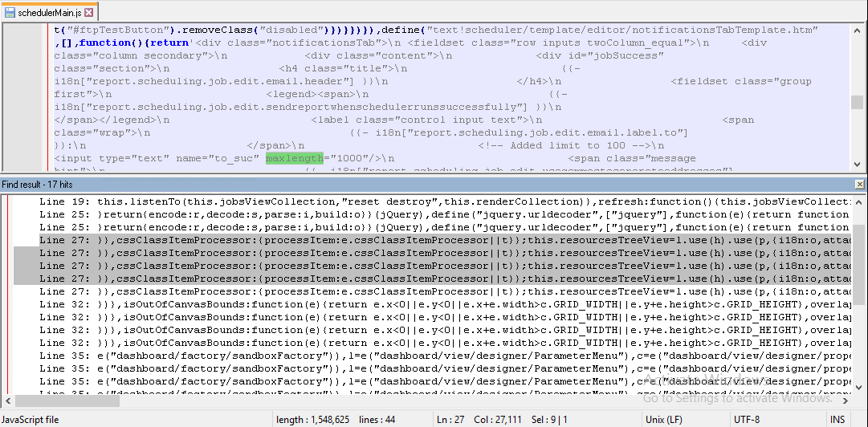Open the Unix (LF) line-ending selector
Screen dimensions: 868x427
[x=664, y=420]
